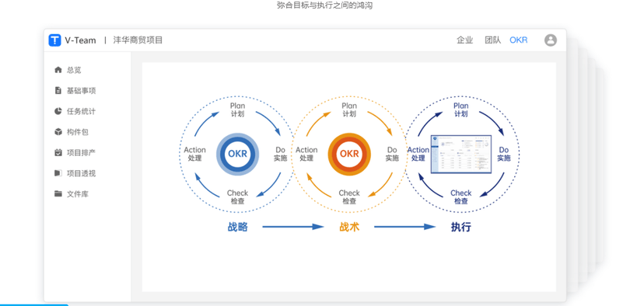Open 总览 in the sidebar
This screenshot has width=644, height=306.
[x=74, y=70]
